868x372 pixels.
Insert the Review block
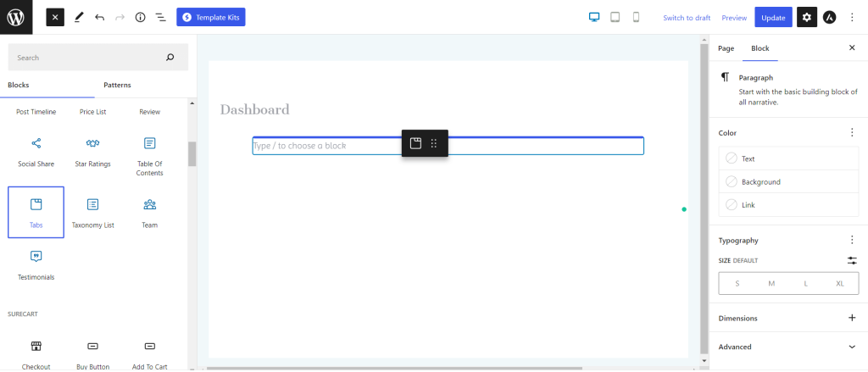[149, 112]
